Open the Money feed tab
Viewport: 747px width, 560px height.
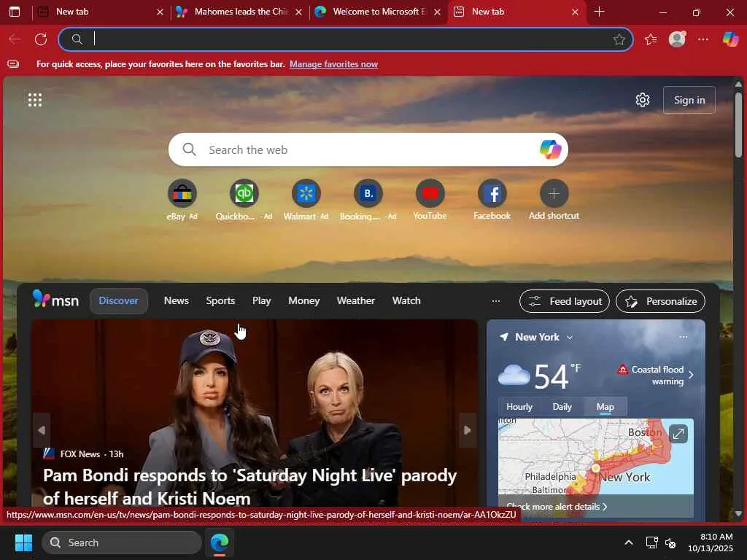click(x=304, y=301)
